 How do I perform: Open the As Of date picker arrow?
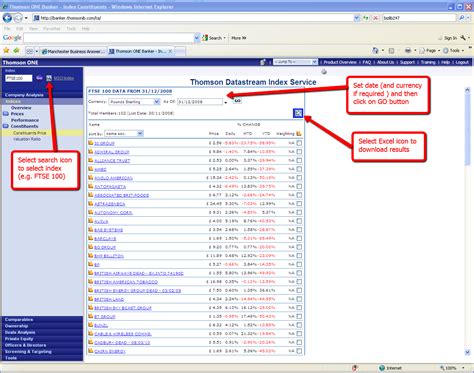[226, 102]
